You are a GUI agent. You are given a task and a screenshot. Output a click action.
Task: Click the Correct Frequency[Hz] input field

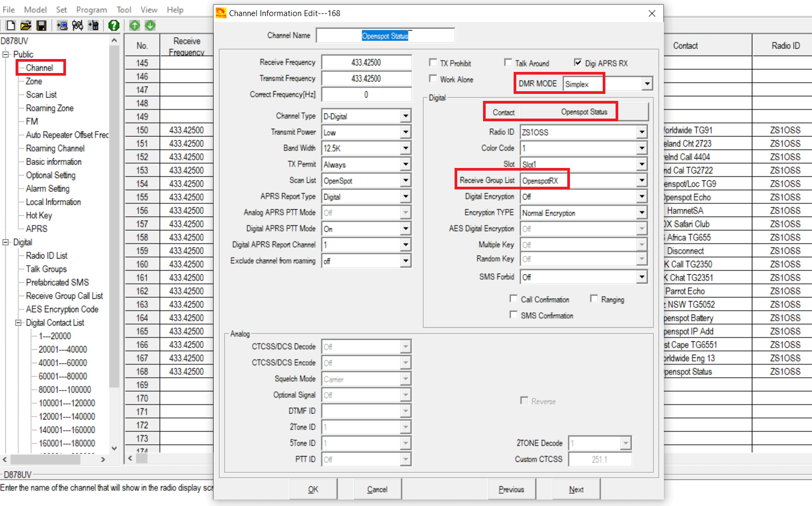[x=367, y=94]
